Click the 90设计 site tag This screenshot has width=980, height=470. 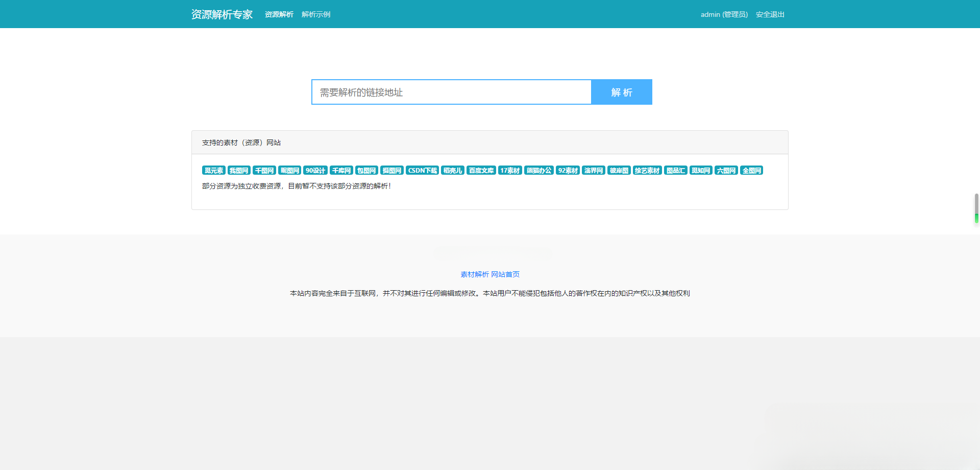(x=315, y=170)
